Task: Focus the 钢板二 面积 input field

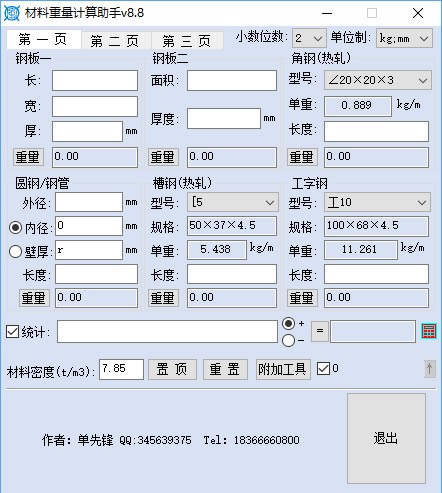Action: [232, 80]
